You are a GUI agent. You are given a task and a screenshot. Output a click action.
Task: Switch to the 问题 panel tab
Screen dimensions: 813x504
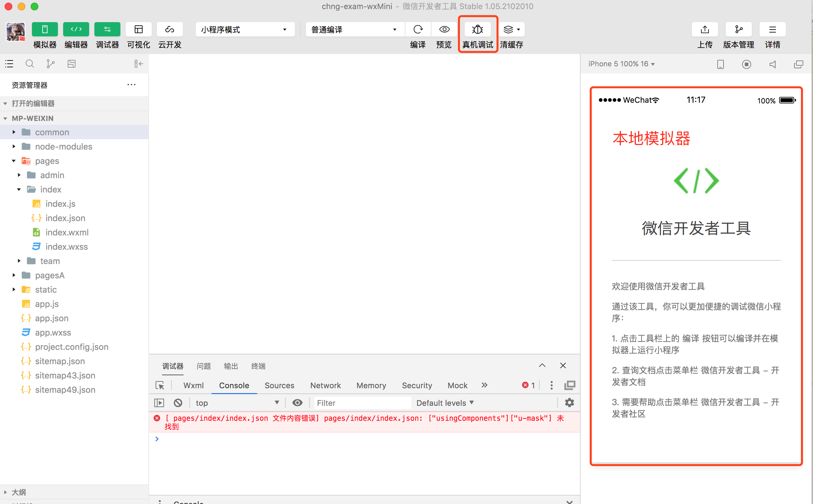point(203,366)
